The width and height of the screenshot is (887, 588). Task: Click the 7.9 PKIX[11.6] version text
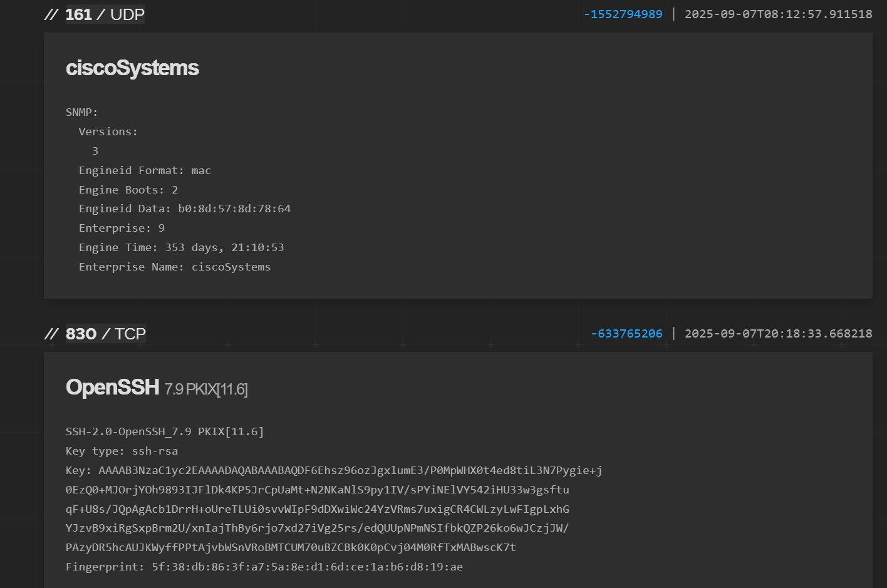(x=206, y=389)
